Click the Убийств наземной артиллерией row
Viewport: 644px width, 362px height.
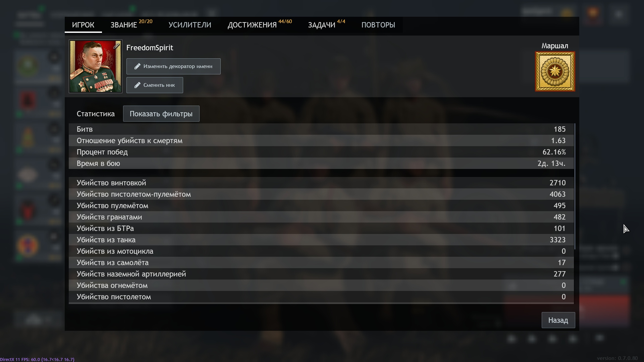(x=321, y=274)
